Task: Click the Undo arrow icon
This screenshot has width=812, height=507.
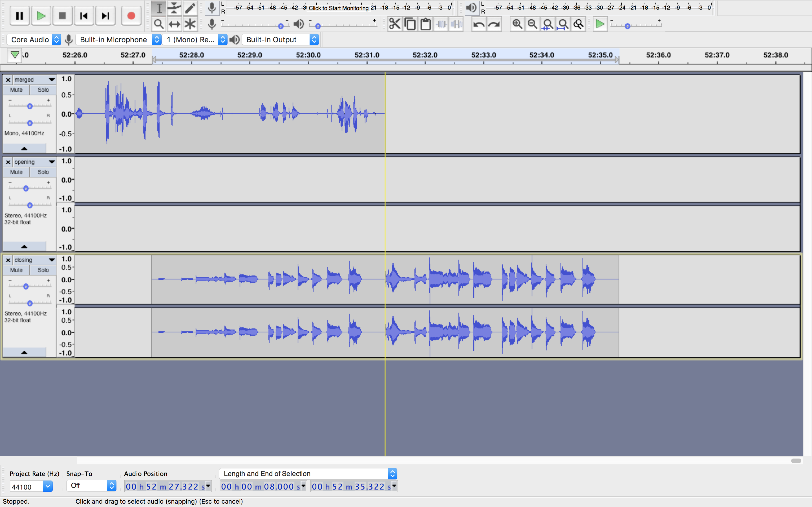Action: click(x=478, y=24)
